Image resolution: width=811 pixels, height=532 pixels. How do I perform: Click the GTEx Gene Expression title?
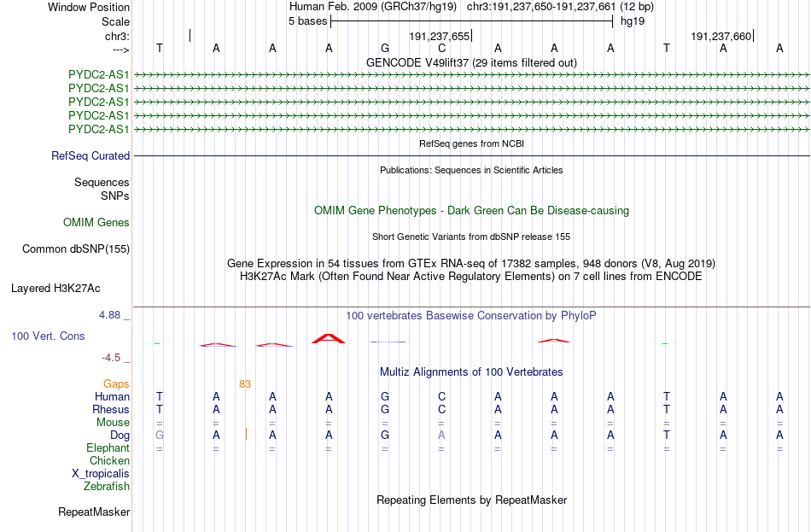471,263
